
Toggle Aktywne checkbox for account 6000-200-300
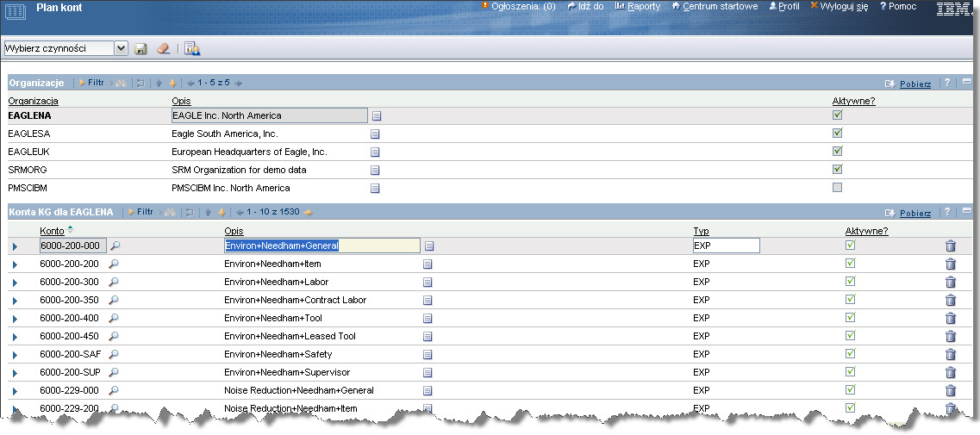[x=850, y=282]
